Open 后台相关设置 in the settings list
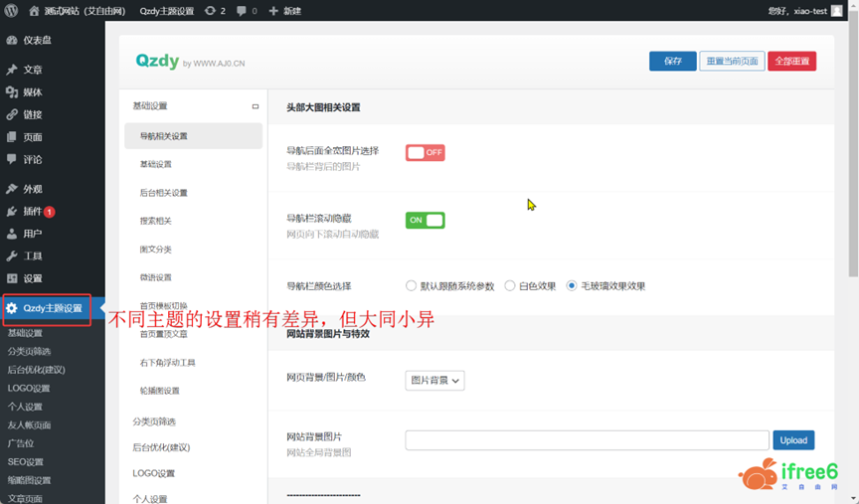859x504 pixels. pos(164,193)
